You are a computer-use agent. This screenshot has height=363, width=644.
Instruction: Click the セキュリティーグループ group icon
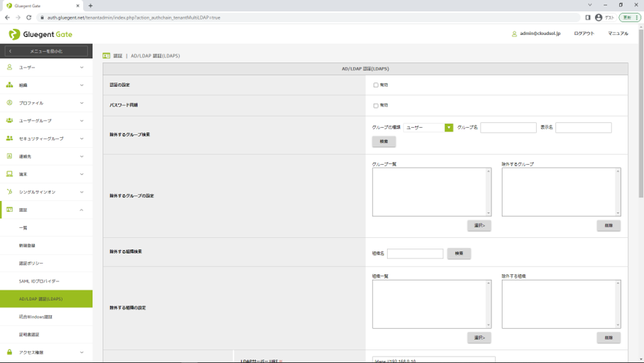click(10, 139)
